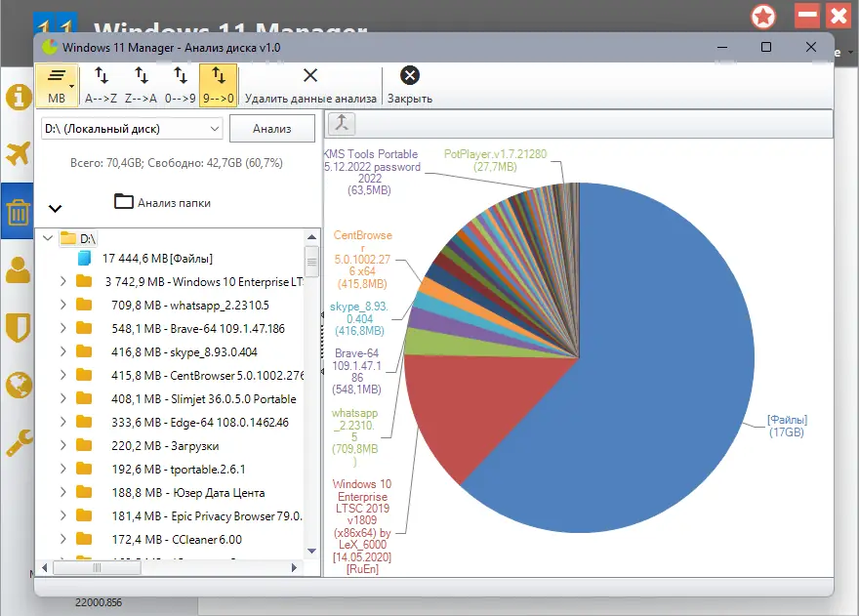Toggle the MB size unit button
The height and width of the screenshot is (616, 859).
pos(57,85)
